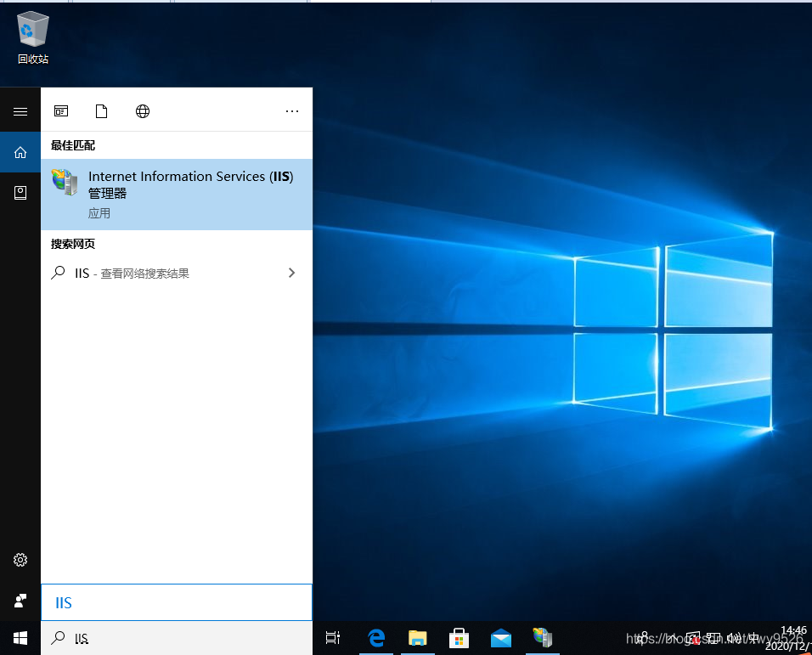Expand the IIS web search result arrow
This screenshot has width=812, height=655.
tap(291, 273)
